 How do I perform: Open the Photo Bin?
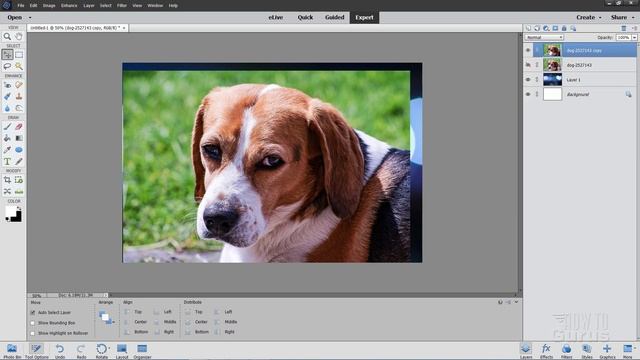(x=12, y=351)
